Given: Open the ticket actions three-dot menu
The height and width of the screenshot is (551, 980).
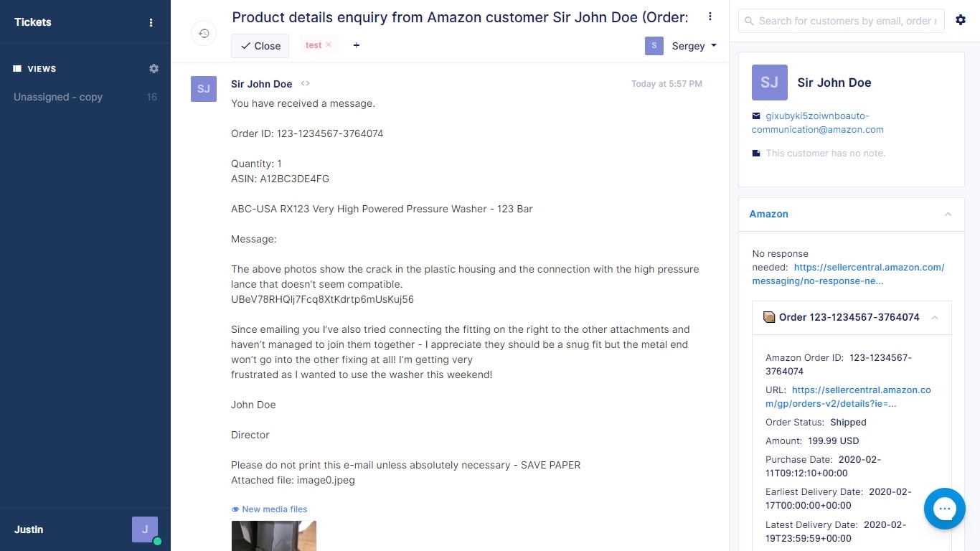Looking at the screenshot, I should [710, 16].
